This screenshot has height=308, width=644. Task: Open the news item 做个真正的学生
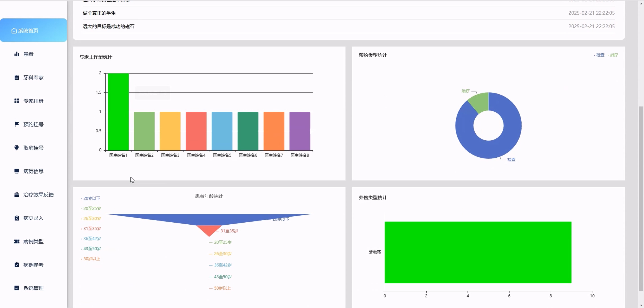coord(99,13)
